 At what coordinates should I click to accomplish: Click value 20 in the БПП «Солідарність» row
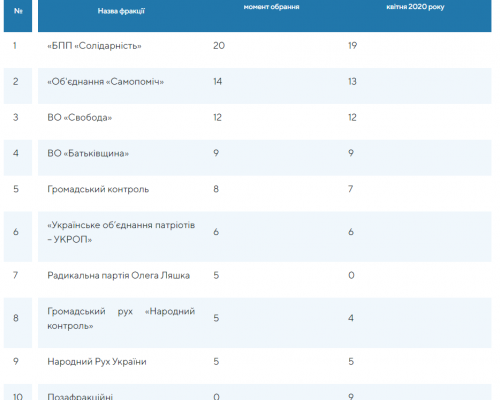(219, 46)
